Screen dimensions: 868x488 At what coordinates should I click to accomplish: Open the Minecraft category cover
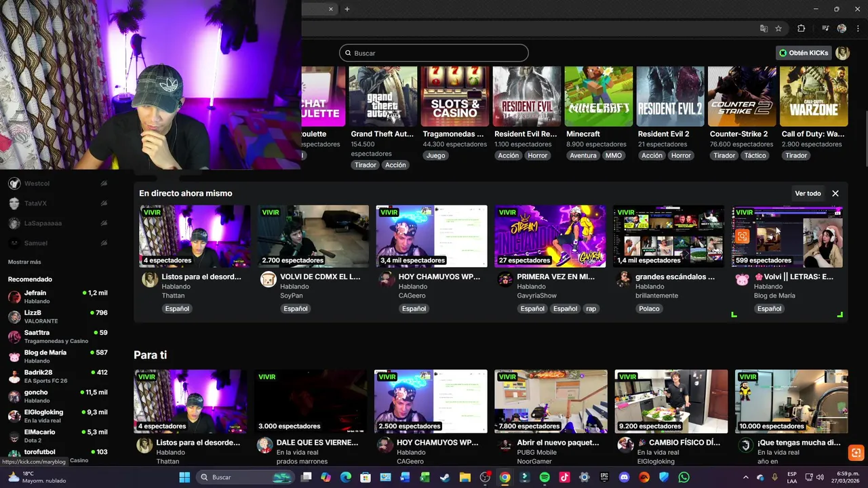click(598, 96)
